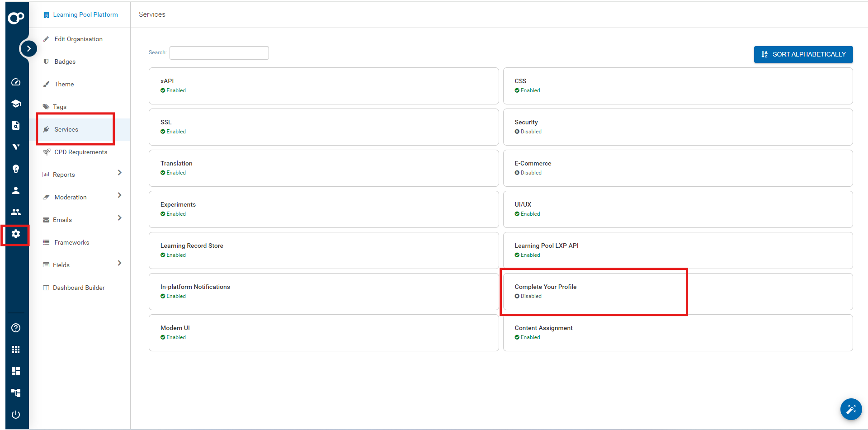This screenshot has width=868, height=430.
Task: Click the settings gear icon
Action: tap(16, 234)
